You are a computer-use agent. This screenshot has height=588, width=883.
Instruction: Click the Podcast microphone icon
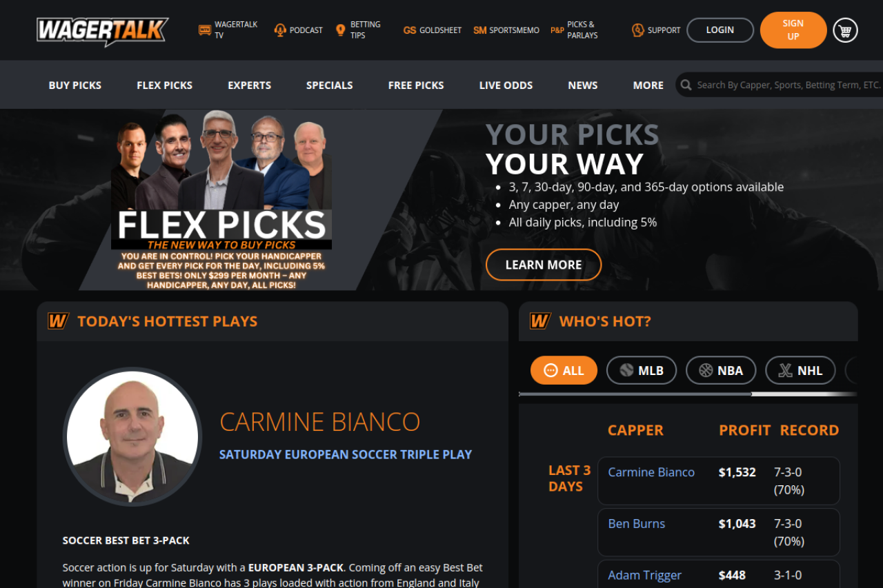[280, 30]
